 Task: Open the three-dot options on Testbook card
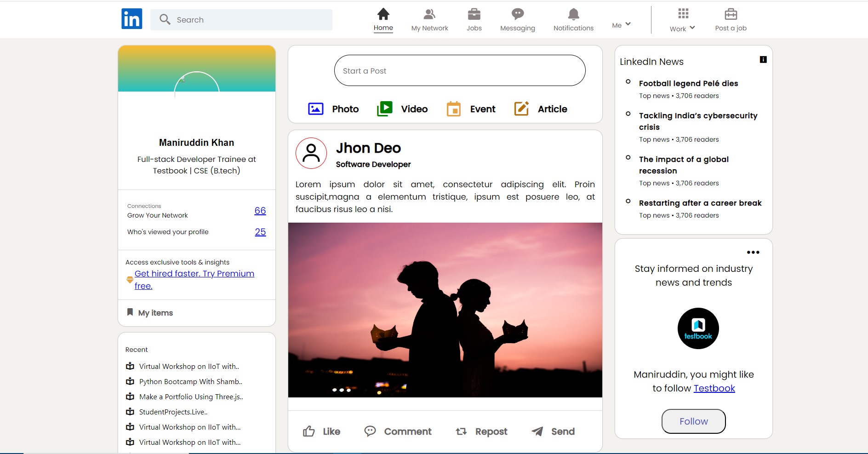point(753,252)
